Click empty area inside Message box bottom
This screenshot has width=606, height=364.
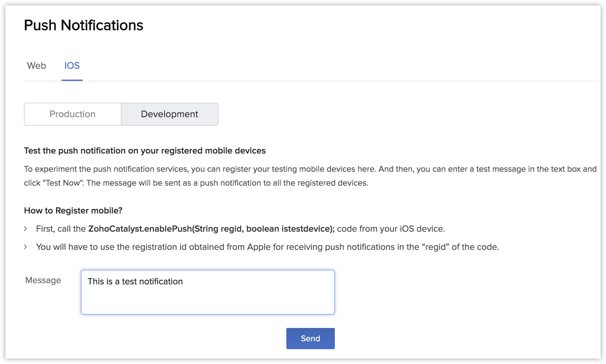point(208,304)
